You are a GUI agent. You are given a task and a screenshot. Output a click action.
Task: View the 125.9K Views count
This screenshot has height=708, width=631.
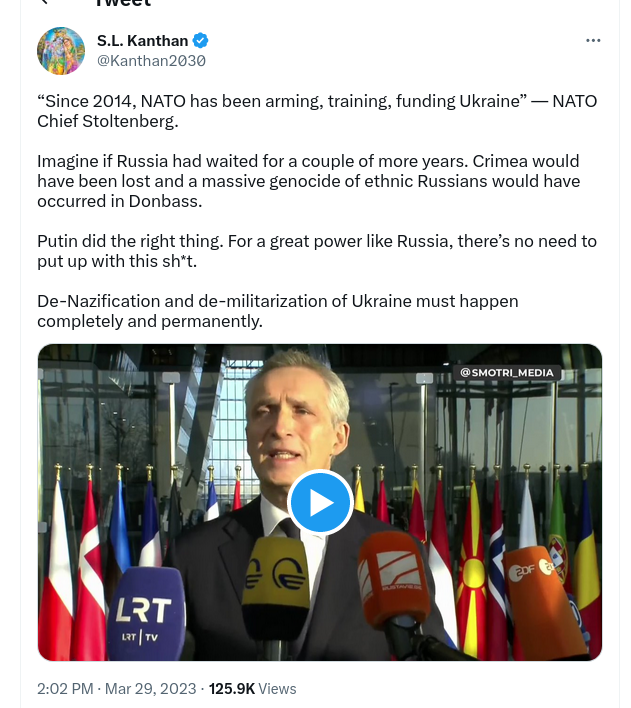coord(252,689)
